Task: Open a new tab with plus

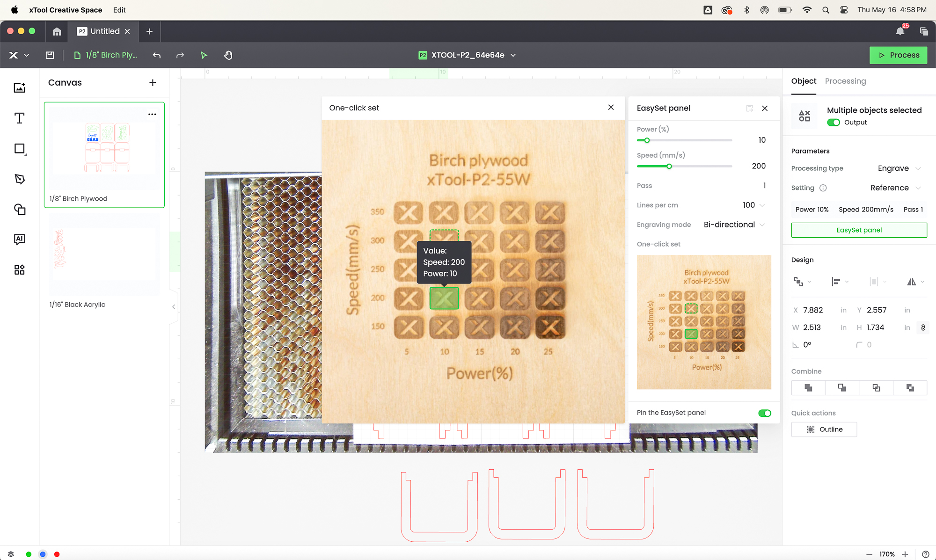Action: (149, 31)
